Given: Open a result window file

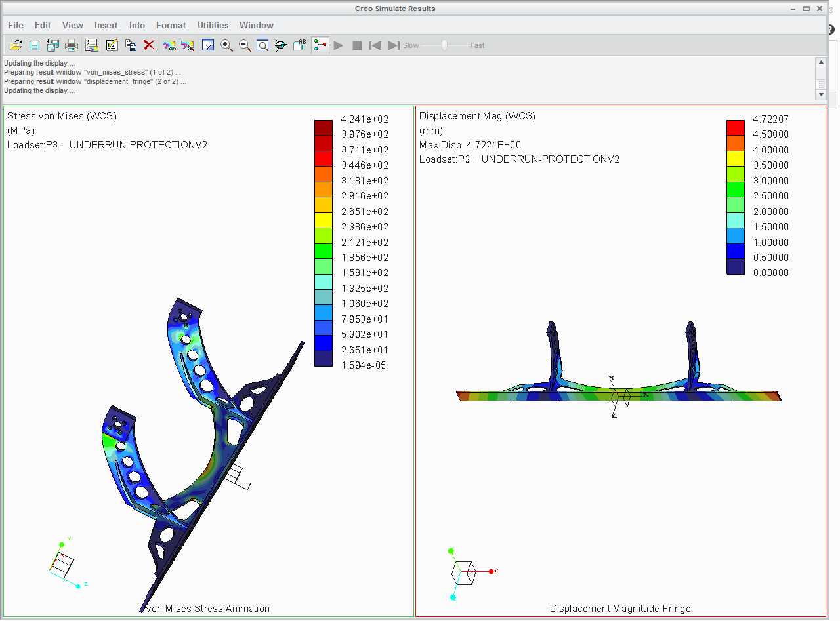Looking at the screenshot, I should (16, 45).
